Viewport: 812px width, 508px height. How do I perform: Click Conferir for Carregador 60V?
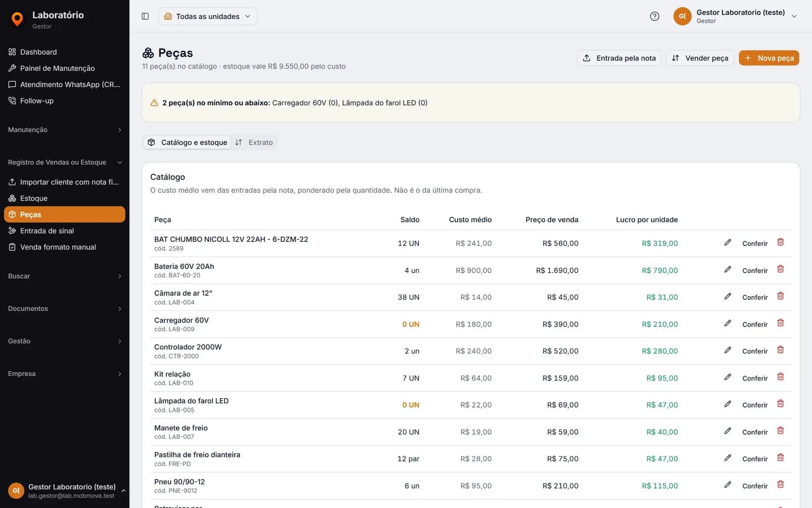755,324
